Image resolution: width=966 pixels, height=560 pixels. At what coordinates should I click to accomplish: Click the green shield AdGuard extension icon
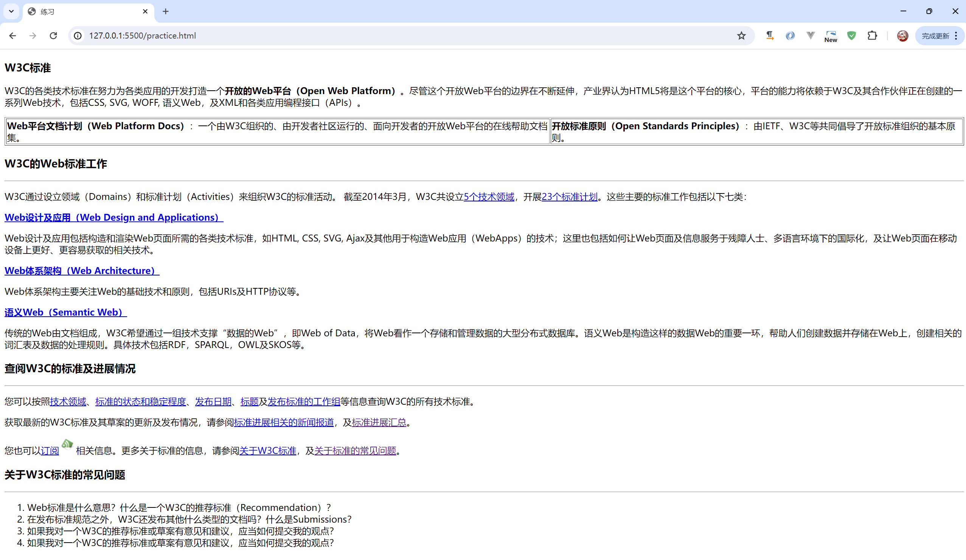[x=851, y=36]
